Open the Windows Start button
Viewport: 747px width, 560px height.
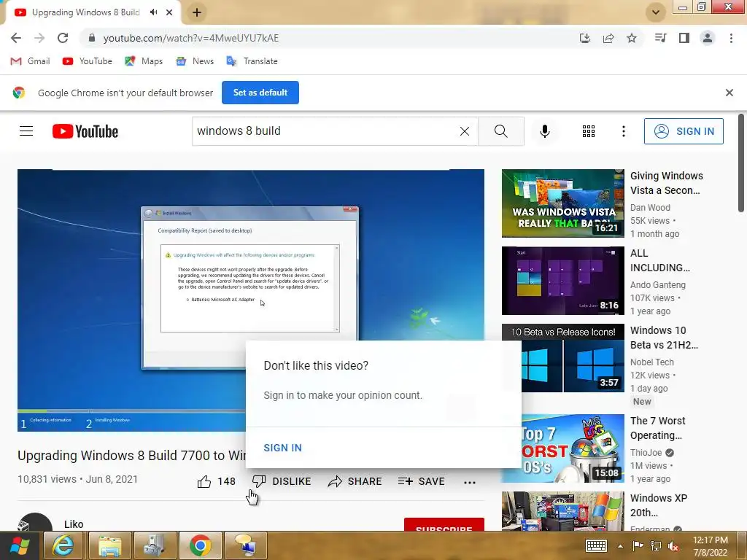(20, 545)
